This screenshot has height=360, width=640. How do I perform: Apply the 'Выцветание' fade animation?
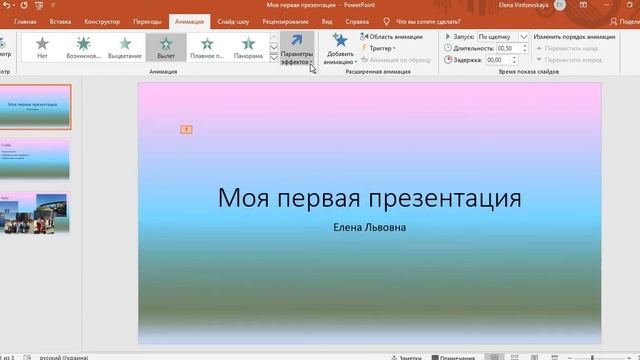point(124,47)
